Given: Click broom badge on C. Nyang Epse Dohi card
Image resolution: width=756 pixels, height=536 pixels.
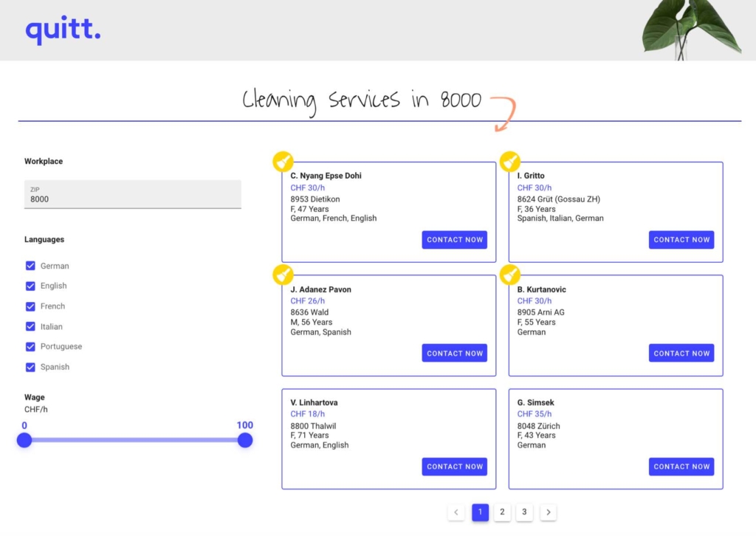Looking at the screenshot, I should tap(283, 162).
